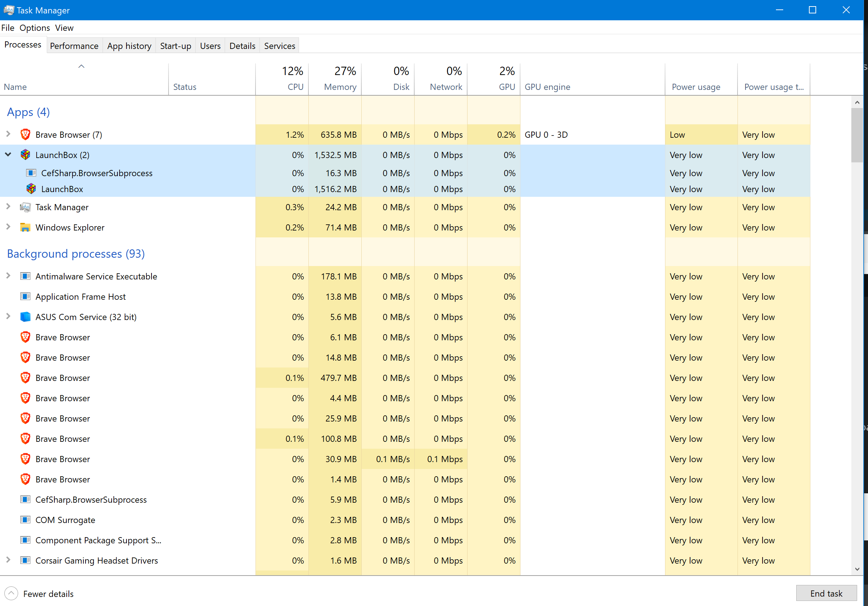Switch to the Performance tab
This screenshot has height=606, width=868.
[74, 46]
